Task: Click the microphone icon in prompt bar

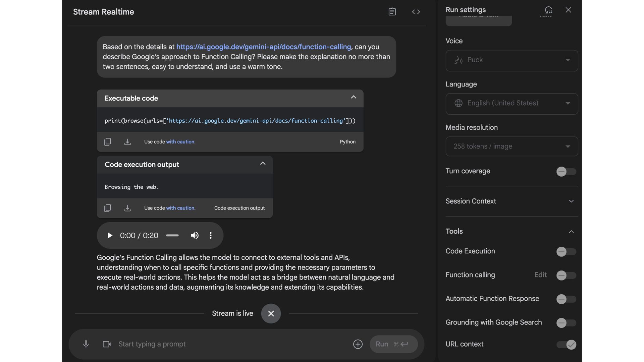Action: click(x=86, y=344)
